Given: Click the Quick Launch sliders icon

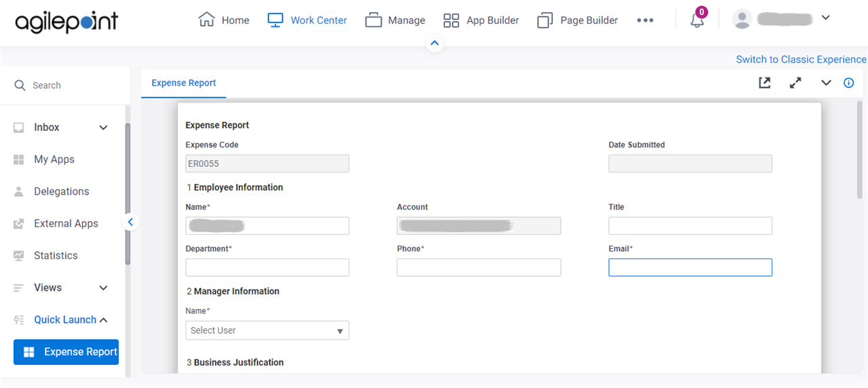Looking at the screenshot, I should (x=19, y=319).
